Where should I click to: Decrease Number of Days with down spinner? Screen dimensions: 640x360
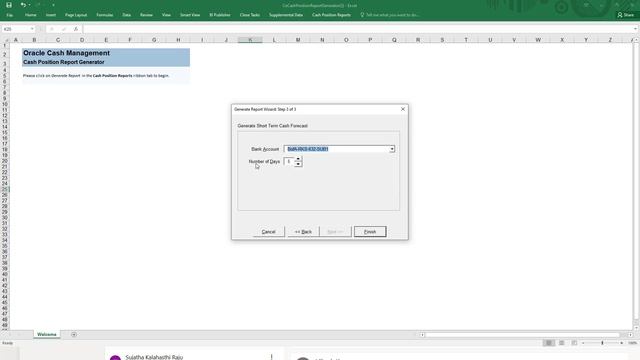pos(298,164)
